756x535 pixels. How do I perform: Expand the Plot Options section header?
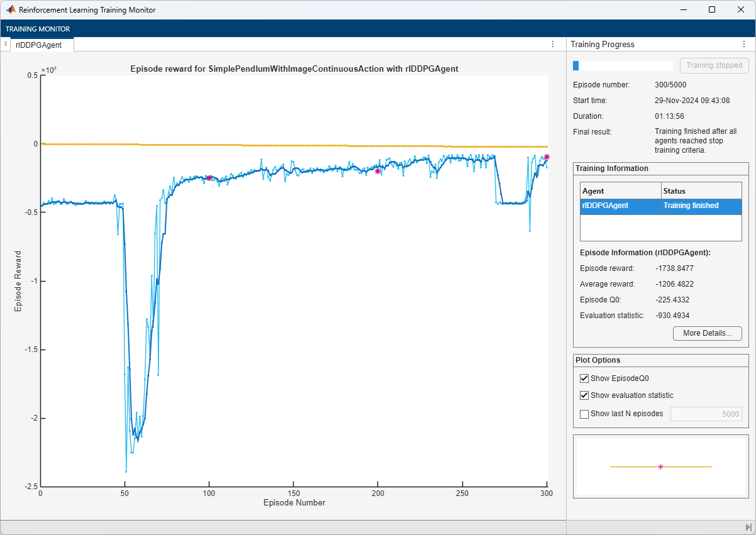660,360
